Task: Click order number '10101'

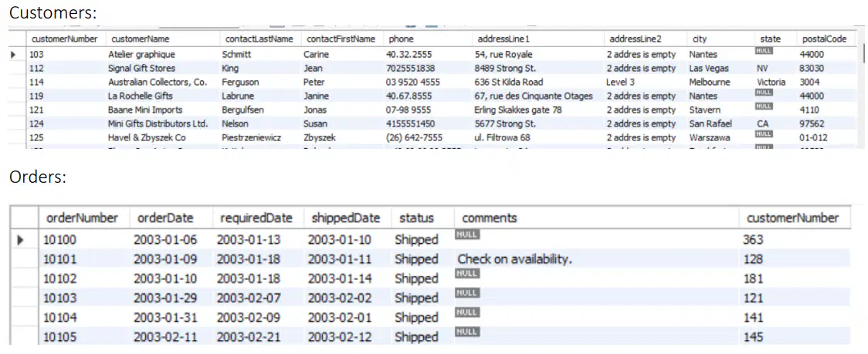Action: 59,259
